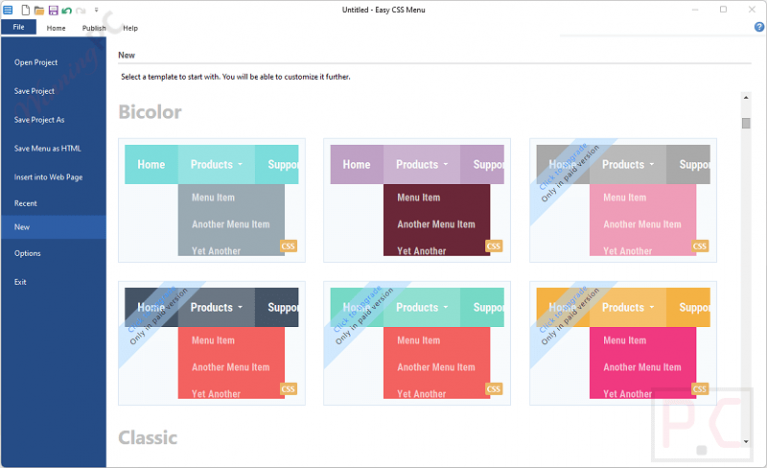This screenshot has width=767, height=468.
Task: Click the Bicolor category heading
Action: pyautogui.click(x=150, y=112)
